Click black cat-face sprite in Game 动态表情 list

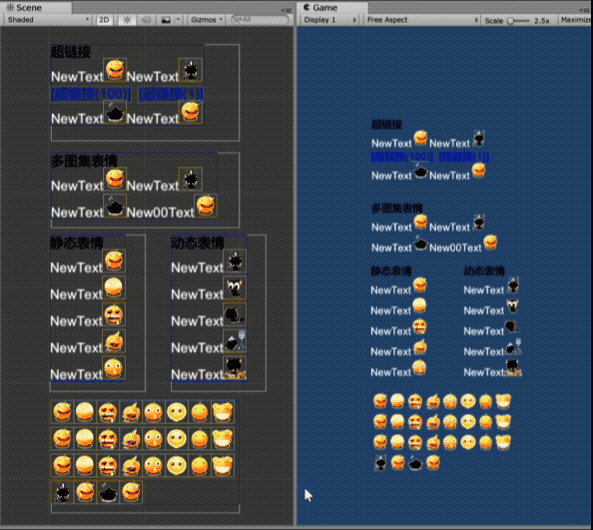pyautogui.click(x=513, y=305)
